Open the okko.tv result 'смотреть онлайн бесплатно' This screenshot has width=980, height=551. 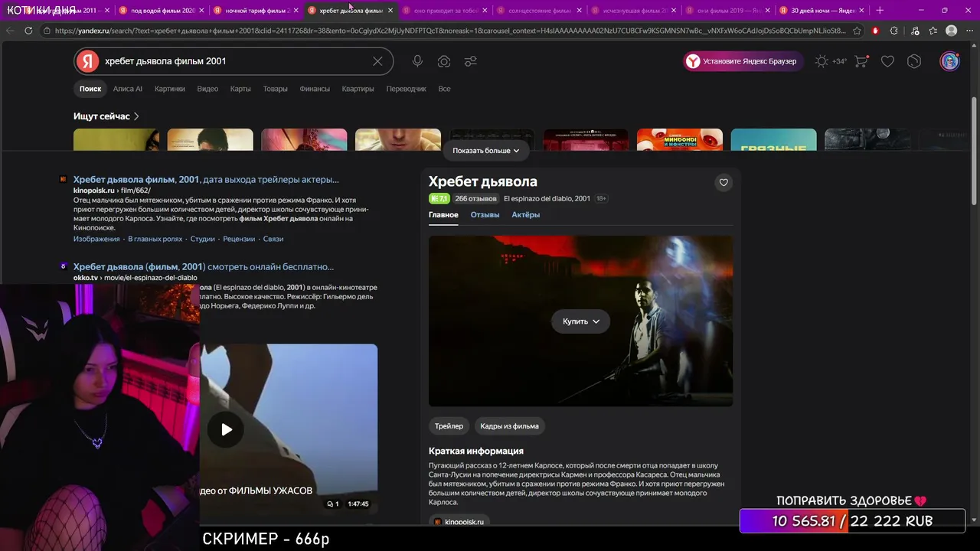(204, 267)
